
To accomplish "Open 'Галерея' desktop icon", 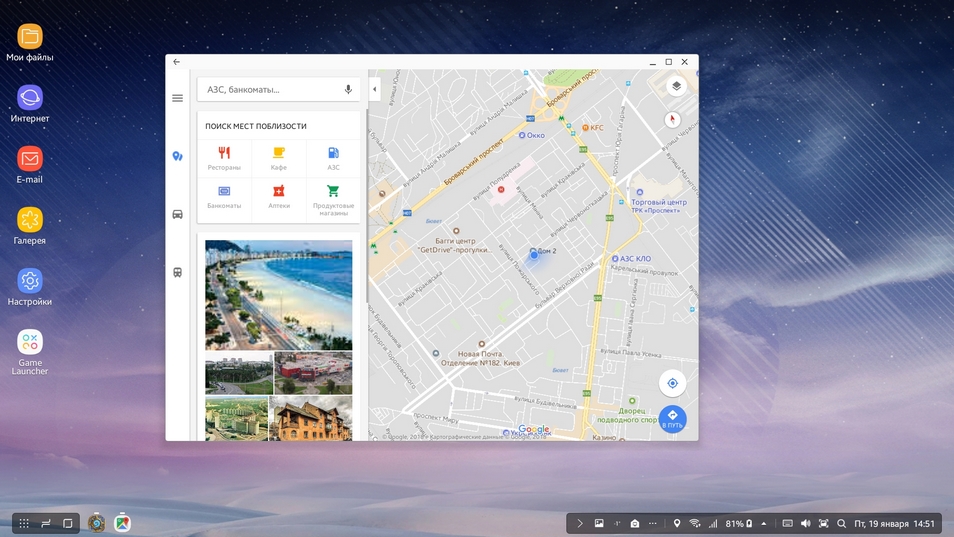I will [x=29, y=226].
